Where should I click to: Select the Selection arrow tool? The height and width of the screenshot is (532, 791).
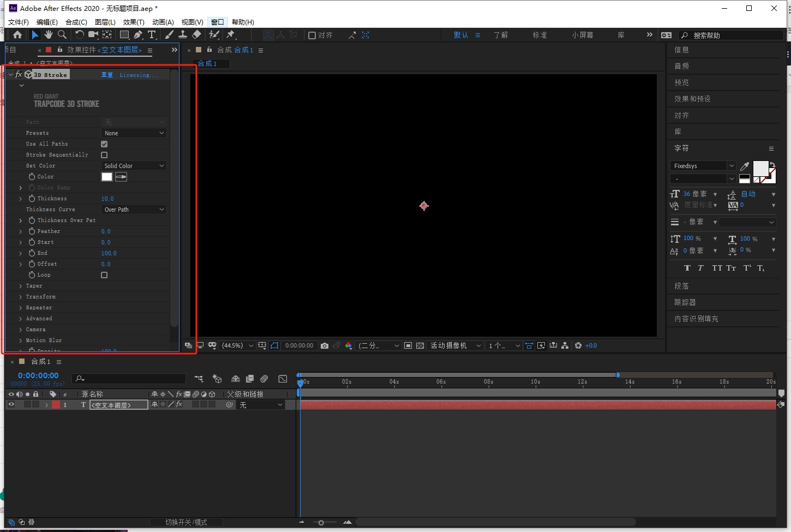(34, 34)
